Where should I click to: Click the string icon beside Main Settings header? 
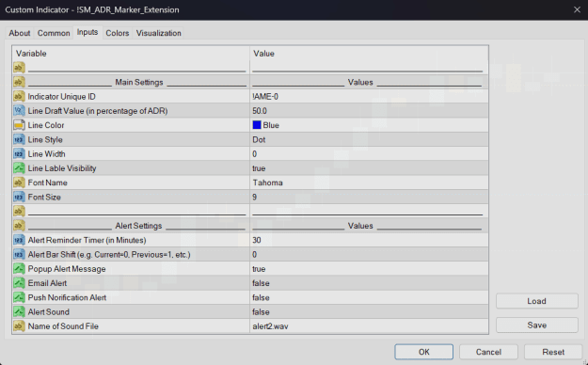(19, 82)
